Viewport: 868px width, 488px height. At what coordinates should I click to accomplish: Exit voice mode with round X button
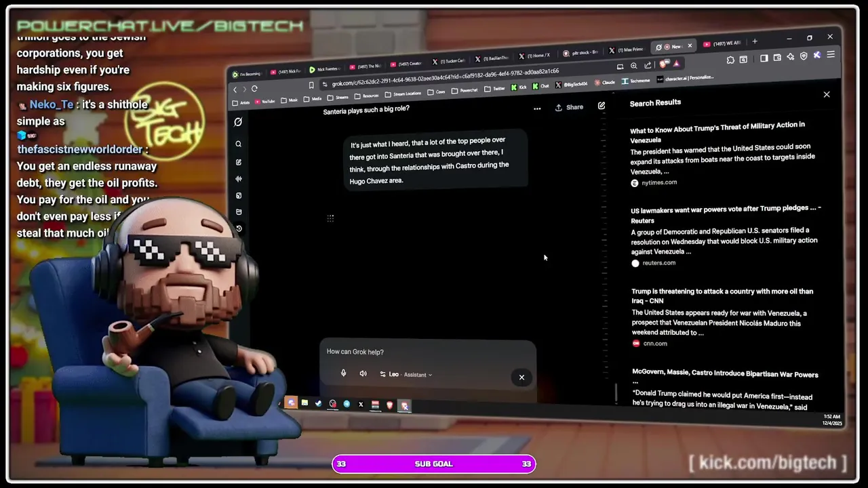tap(521, 378)
